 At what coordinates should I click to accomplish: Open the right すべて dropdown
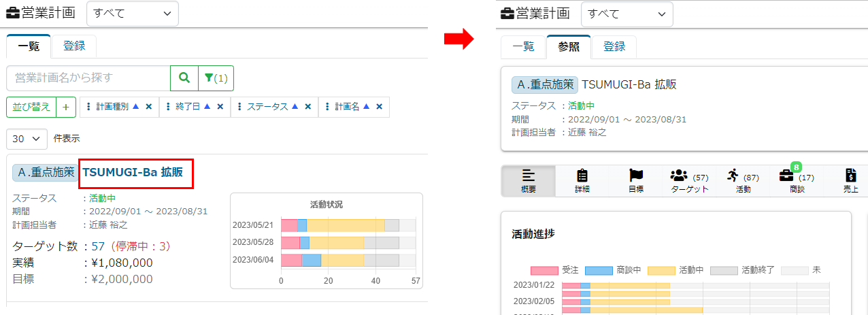627,13
